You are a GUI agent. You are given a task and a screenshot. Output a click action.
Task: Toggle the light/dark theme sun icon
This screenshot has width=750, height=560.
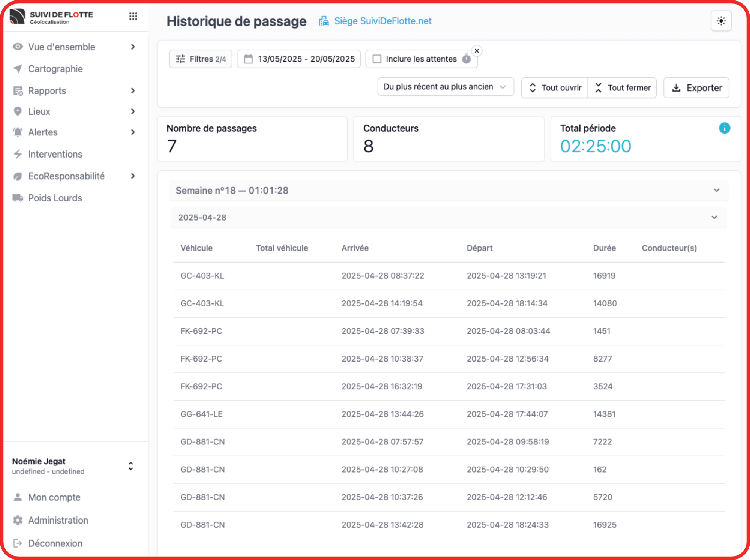[x=721, y=21]
